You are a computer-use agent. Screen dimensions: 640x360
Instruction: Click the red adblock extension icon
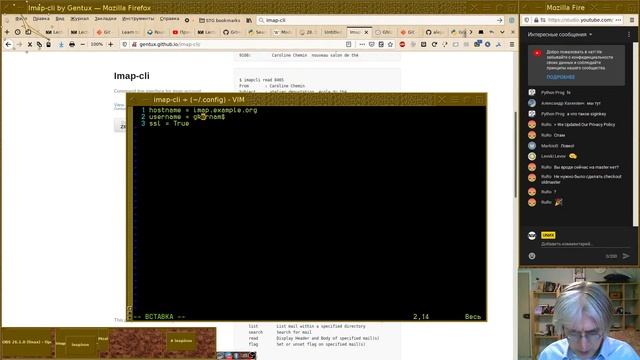point(402,44)
